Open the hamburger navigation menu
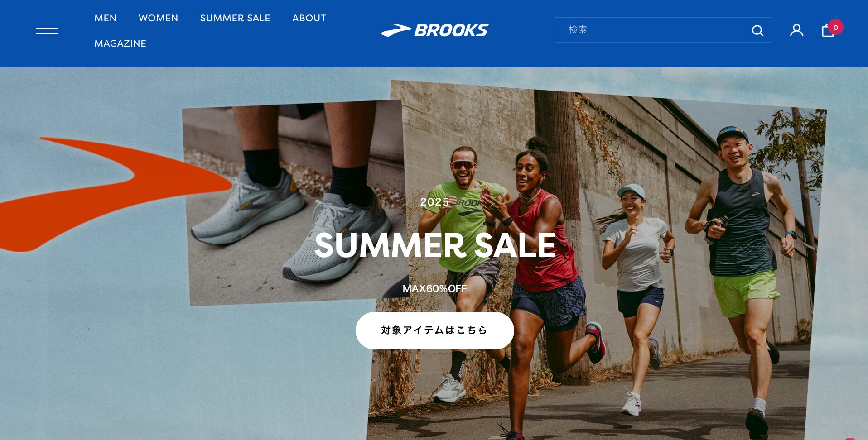Screen dimensions: 868x440 [47, 31]
